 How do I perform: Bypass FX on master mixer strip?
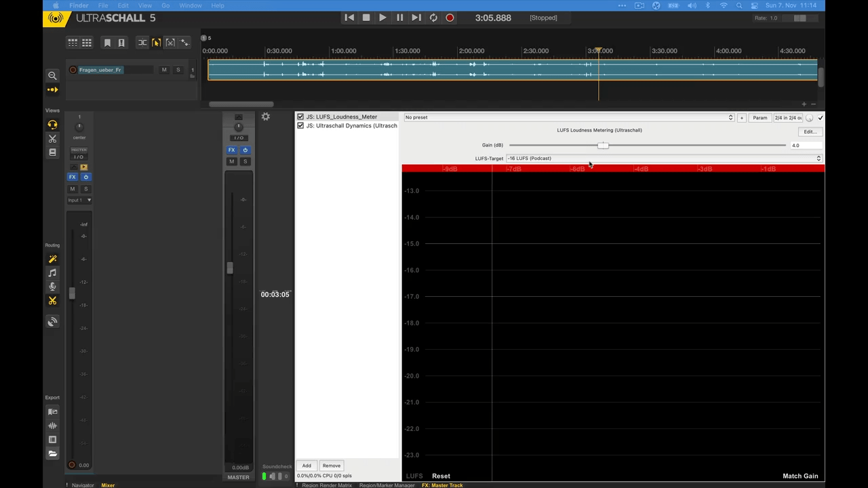click(245, 150)
